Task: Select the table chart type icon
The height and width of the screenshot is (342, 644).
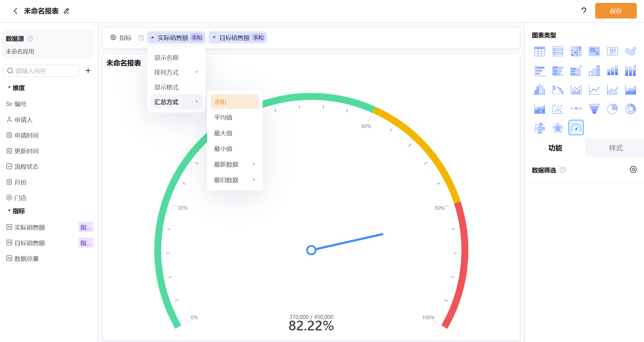Action: tap(539, 51)
